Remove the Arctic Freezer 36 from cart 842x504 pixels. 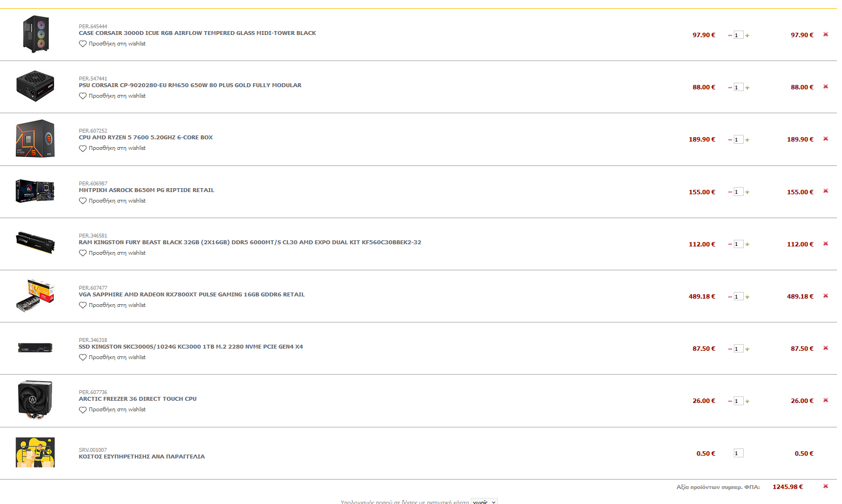click(x=825, y=400)
